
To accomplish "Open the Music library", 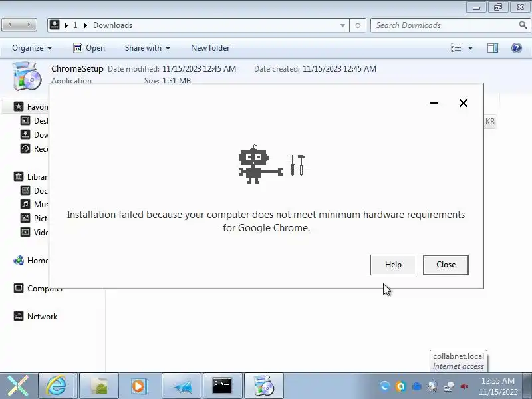I will point(34,205).
